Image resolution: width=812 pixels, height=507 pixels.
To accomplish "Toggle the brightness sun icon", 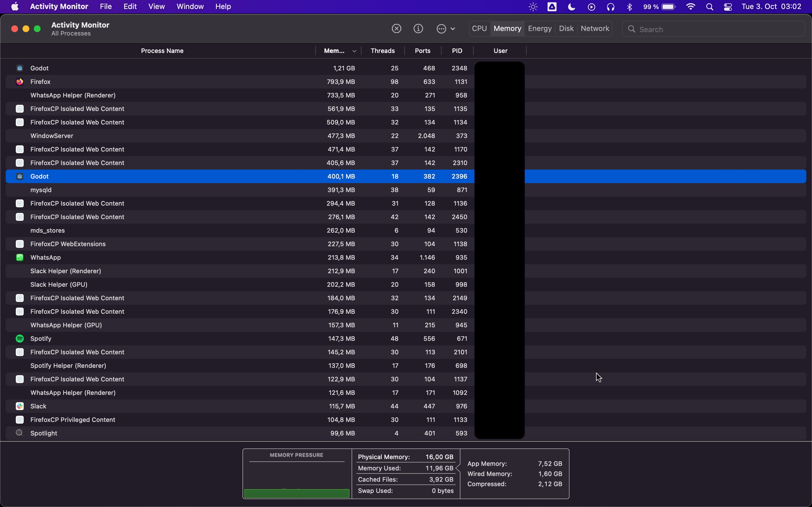I will click(x=533, y=6).
